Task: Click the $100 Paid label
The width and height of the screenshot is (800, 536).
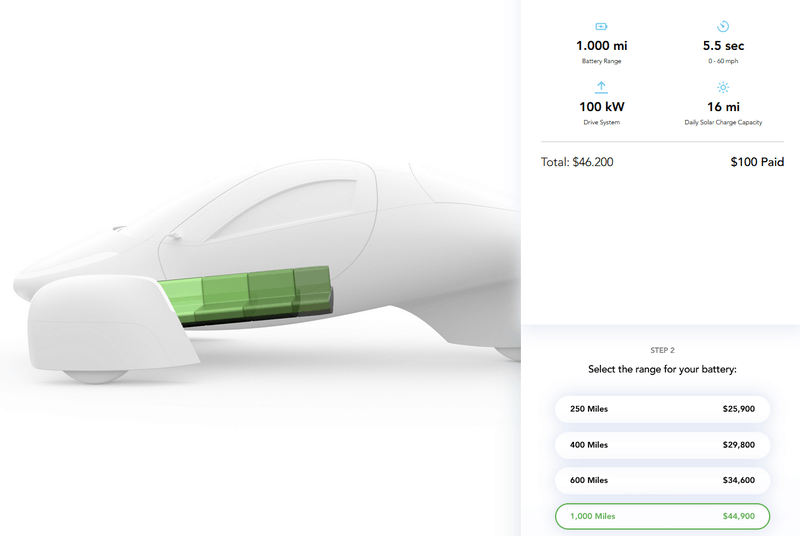Action: (x=757, y=162)
